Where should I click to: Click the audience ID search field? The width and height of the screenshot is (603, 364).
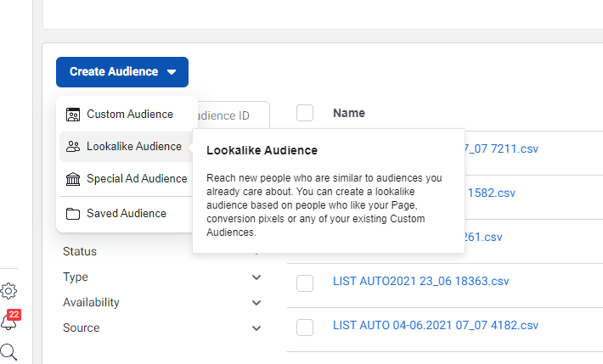click(234, 115)
